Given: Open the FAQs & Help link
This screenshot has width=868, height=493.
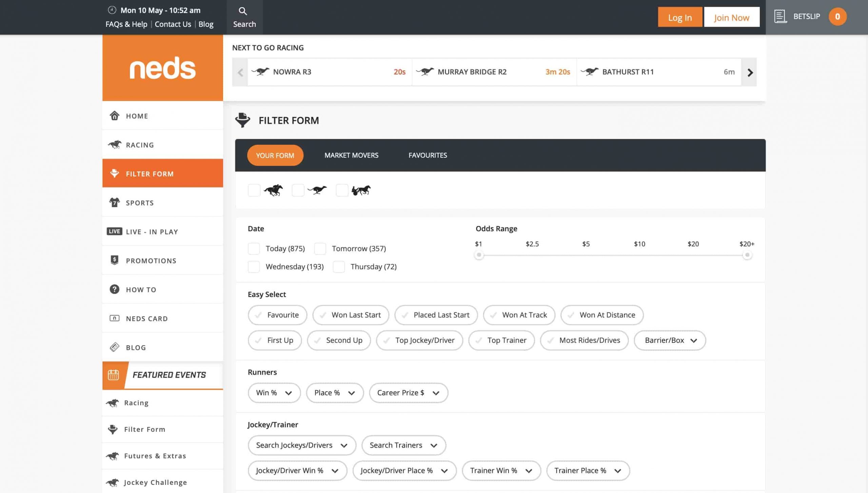Looking at the screenshot, I should pos(126,24).
